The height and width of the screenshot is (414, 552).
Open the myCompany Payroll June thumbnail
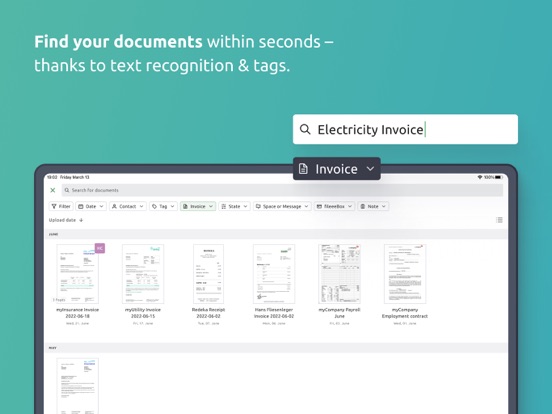pos(339,274)
